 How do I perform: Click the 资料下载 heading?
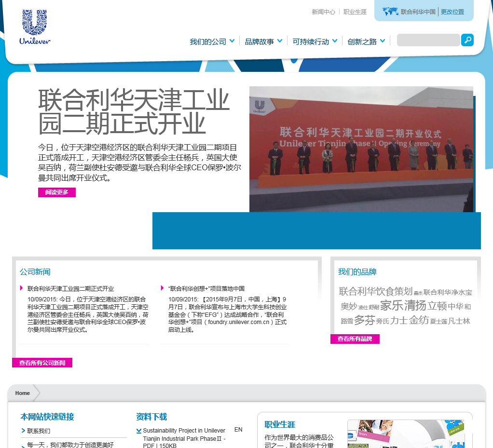151,417
